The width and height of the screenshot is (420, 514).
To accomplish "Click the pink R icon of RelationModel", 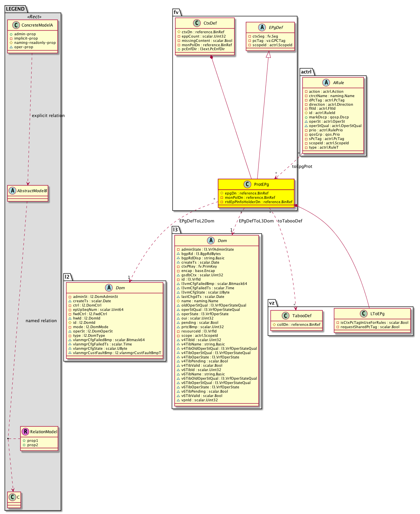I will click(x=25, y=432).
